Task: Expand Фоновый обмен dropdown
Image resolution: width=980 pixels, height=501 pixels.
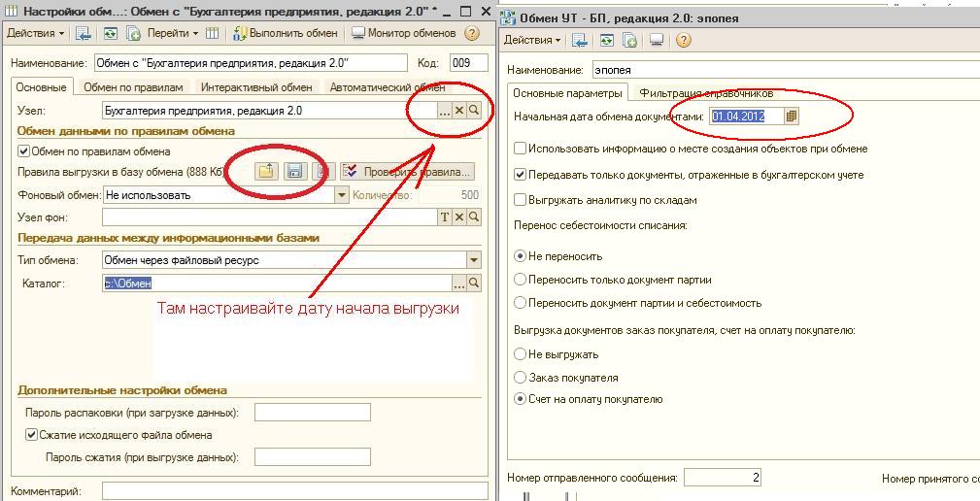Action: pos(341,195)
